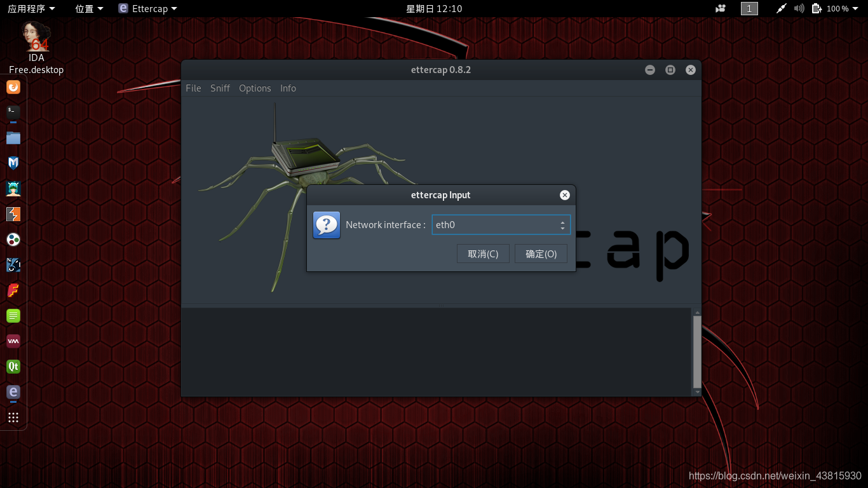Image resolution: width=868 pixels, height=488 pixels.
Task: Click the 取消(C) cancel button
Action: (483, 254)
